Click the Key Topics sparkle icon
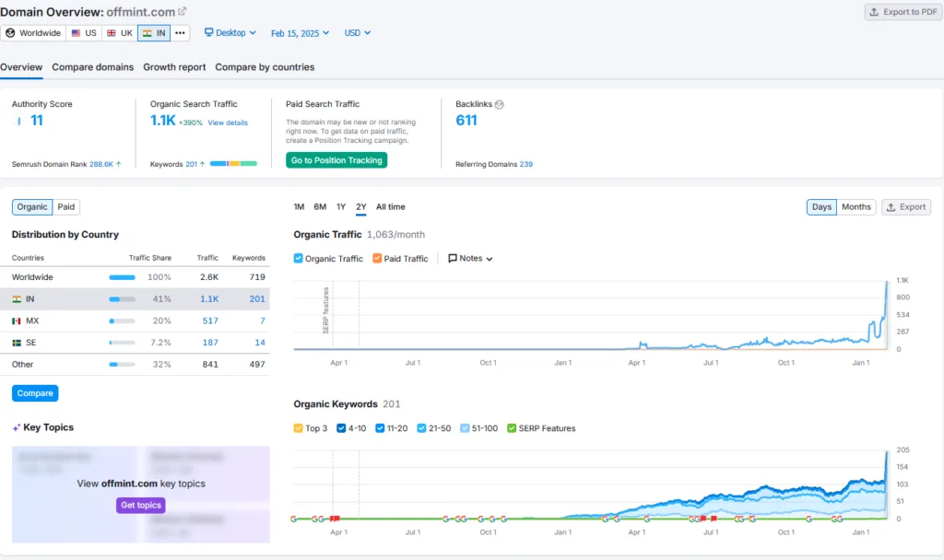Viewport: 944px width, 560px height. pos(17,427)
